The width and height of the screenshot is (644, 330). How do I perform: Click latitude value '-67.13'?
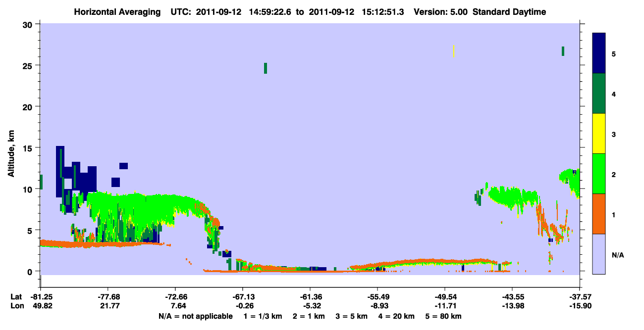[243, 297]
